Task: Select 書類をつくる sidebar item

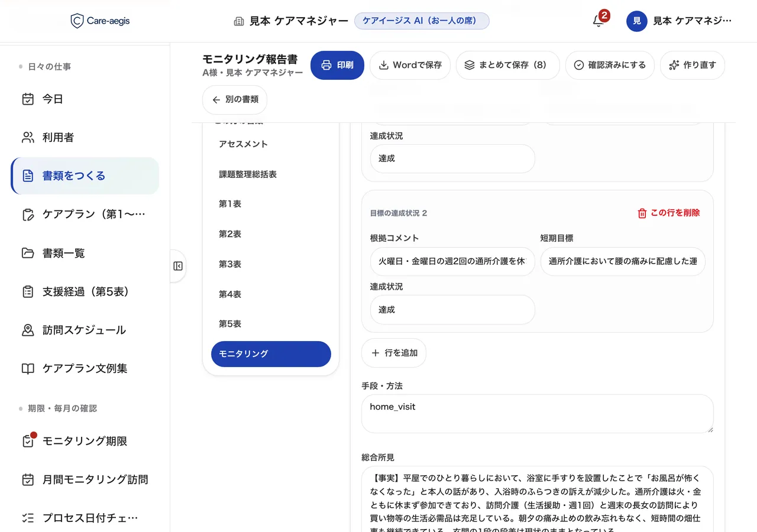Action: coord(85,176)
